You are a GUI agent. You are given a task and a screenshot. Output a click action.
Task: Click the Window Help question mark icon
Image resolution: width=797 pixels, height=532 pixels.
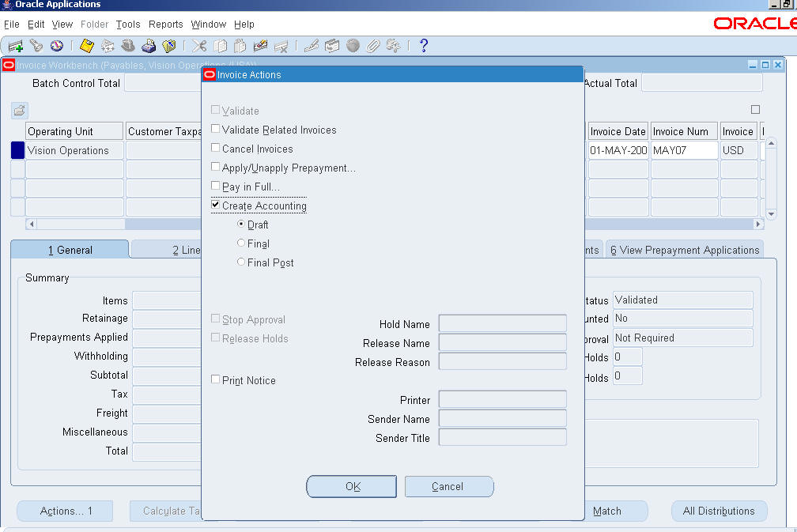point(423,46)
